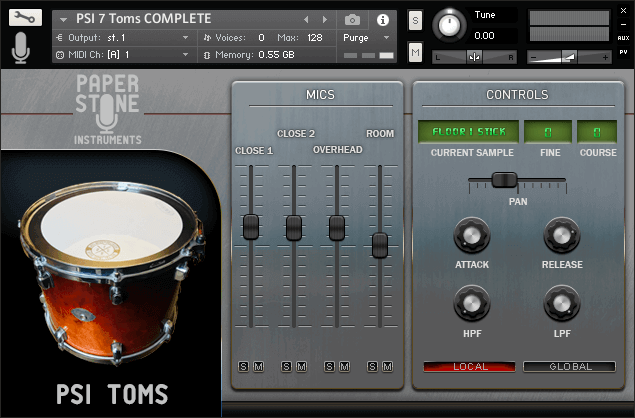This screenshot has height=418, width=635.
Task: Click the Course tuning value display
Action: pyautogui.click(x=597, y=132)
